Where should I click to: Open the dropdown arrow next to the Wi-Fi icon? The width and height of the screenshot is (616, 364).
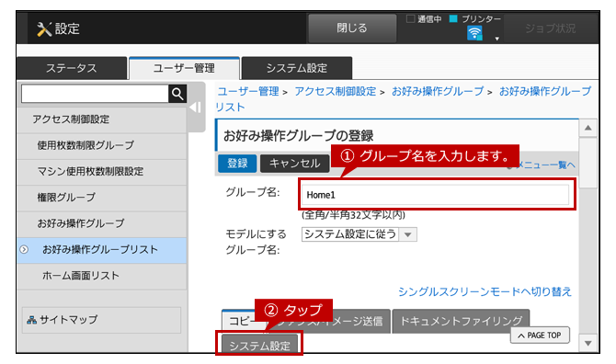pos(497,39)
